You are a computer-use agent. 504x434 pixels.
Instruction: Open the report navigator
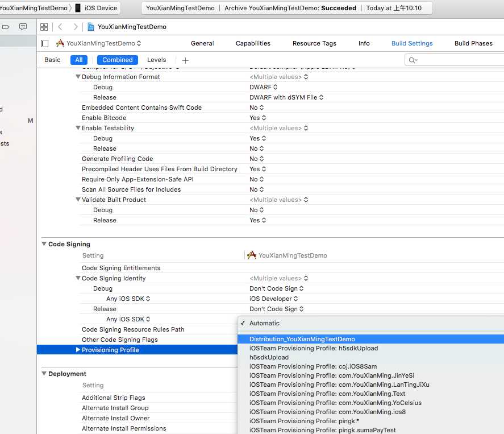23,27
